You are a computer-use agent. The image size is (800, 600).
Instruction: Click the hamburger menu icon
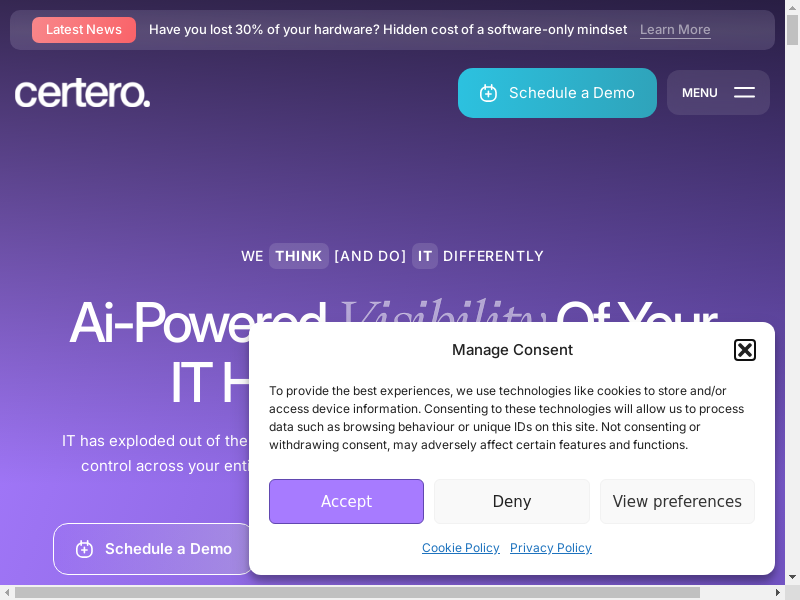(744, 93)
